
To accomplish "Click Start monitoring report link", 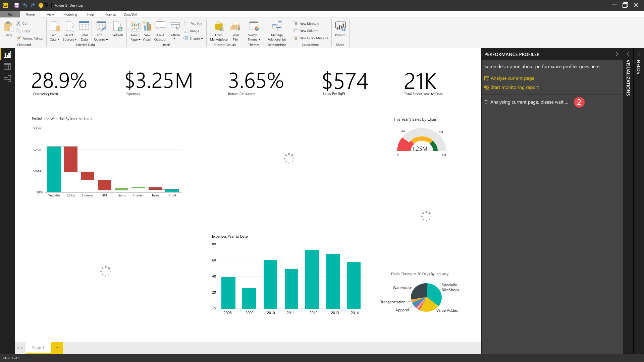I will pos(514,87).
